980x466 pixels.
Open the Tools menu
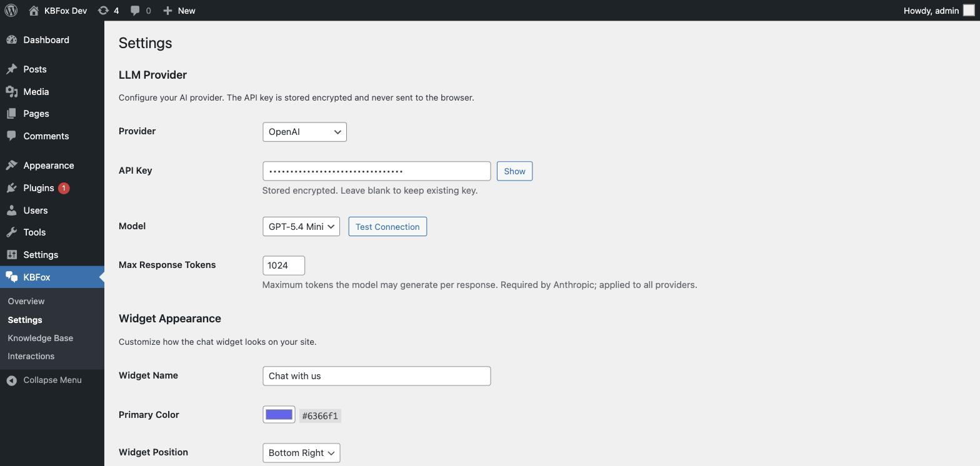point(52,232)
